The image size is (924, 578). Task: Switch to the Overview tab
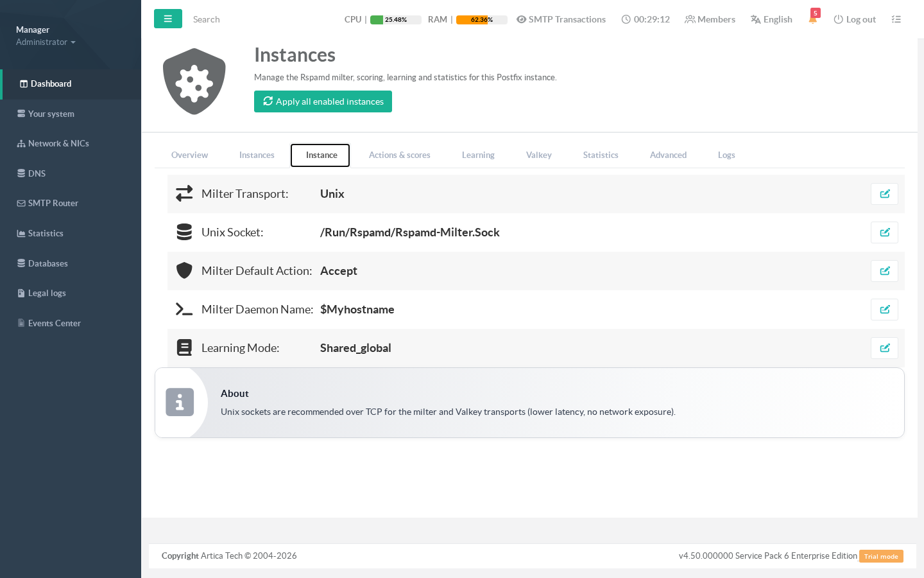189,155
